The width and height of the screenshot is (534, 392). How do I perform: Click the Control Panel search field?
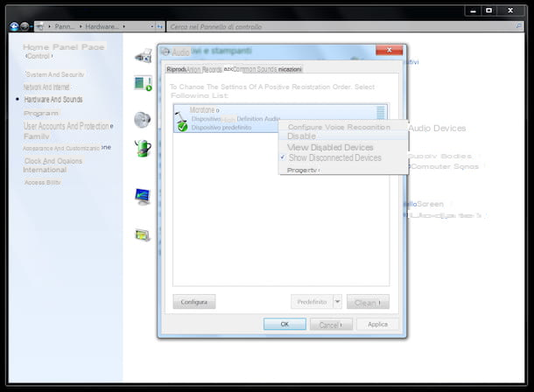(341, 26)
